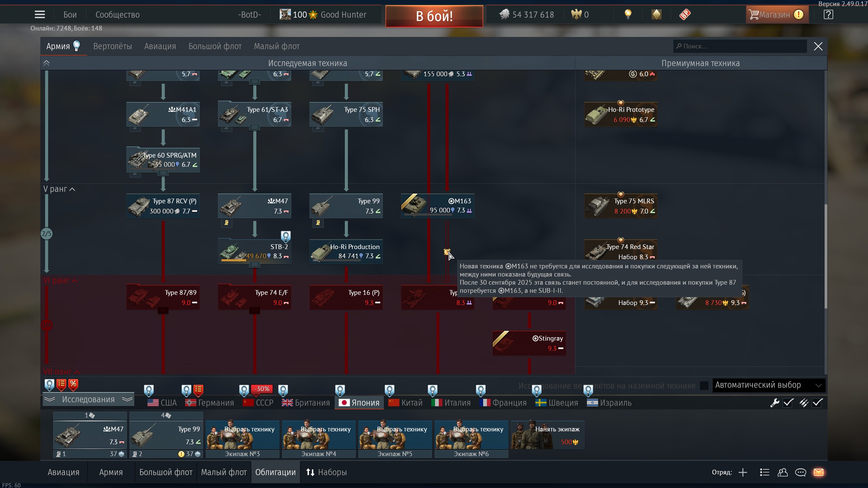Expand Type 60 SPRG/ATM vehicle group

pyautogui.click(x=163, y=174)
